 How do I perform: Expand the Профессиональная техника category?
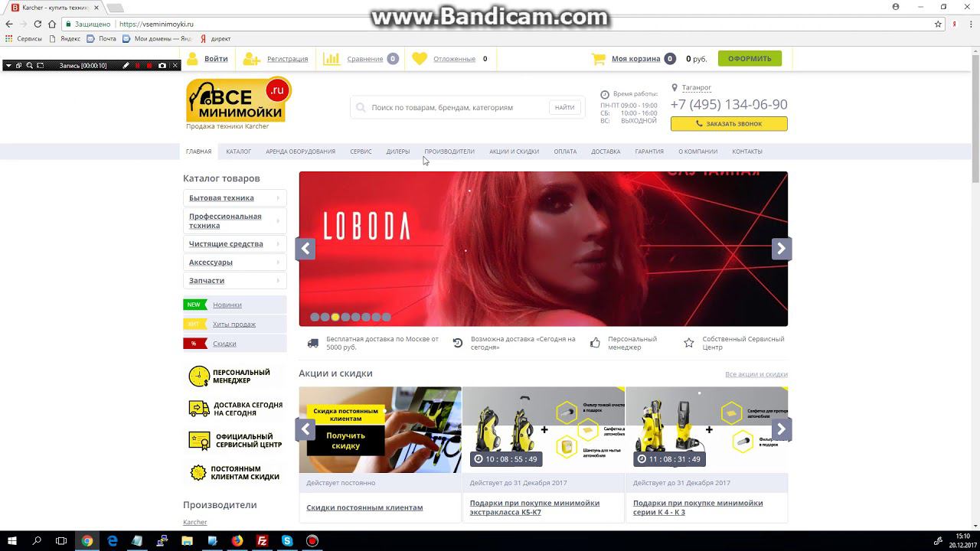point(235,221)
